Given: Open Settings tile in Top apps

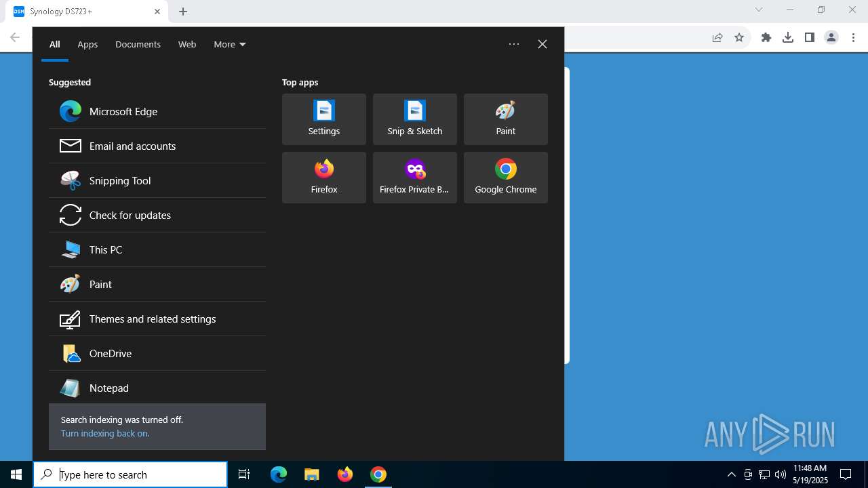Looking at the screenshot, I should [x=324, y=119].
